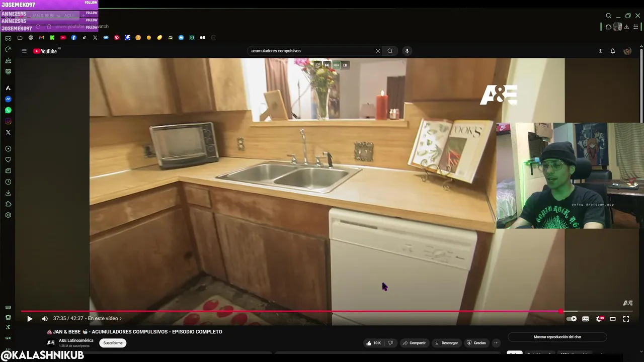Dislike the video
The height and width of the screenshot is (362, 644).
pos(390,343)
